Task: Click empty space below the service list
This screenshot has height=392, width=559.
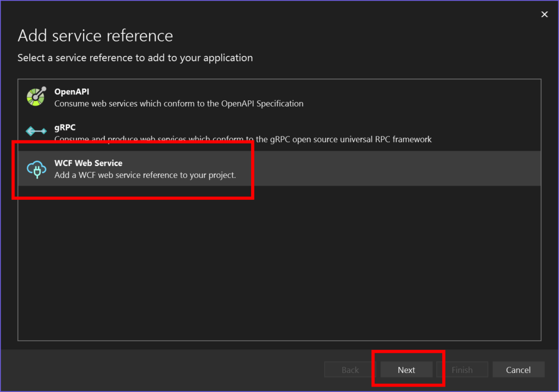Action: pos(279,262)
